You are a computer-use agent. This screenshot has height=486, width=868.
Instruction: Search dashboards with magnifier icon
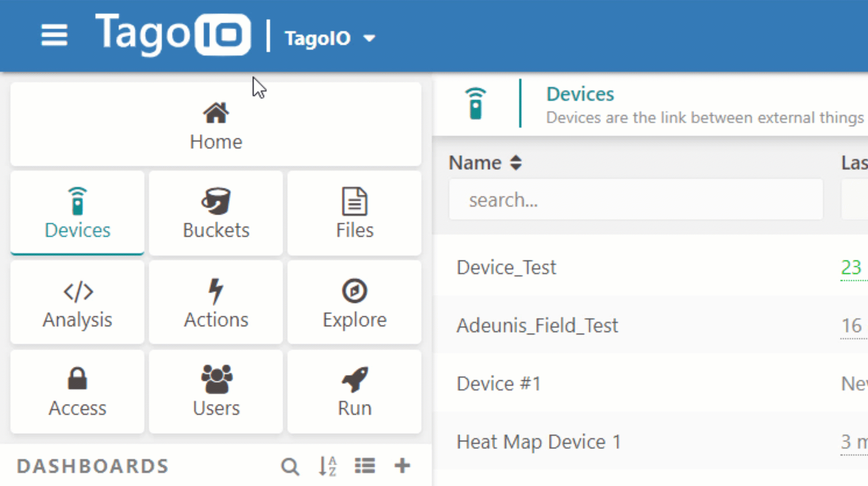pyautogui.click(x=290, y=466)
